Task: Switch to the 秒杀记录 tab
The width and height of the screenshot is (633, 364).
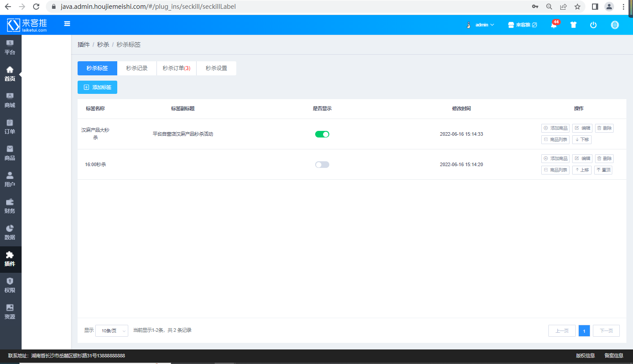Action: 137,68
